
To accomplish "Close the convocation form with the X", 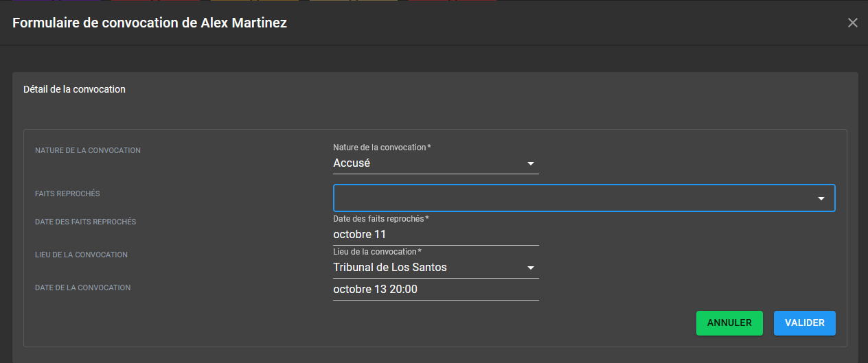I will click(852, 23).
